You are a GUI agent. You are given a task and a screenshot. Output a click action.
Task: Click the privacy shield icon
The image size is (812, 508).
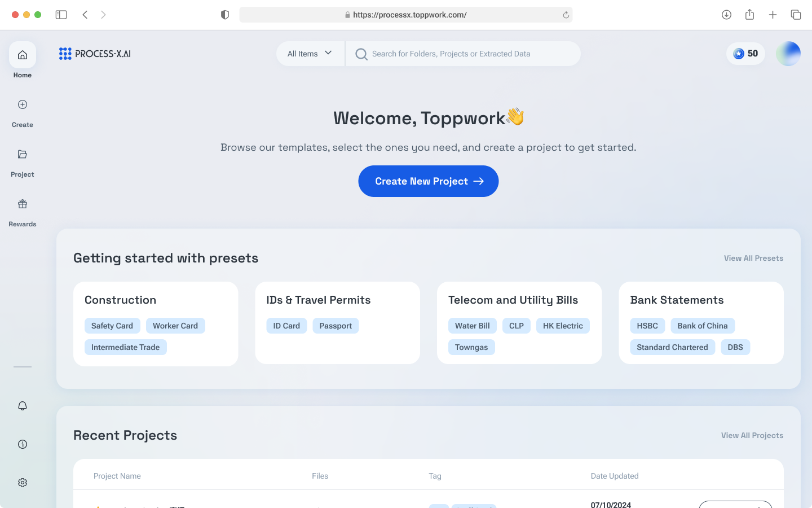[225, 15]
